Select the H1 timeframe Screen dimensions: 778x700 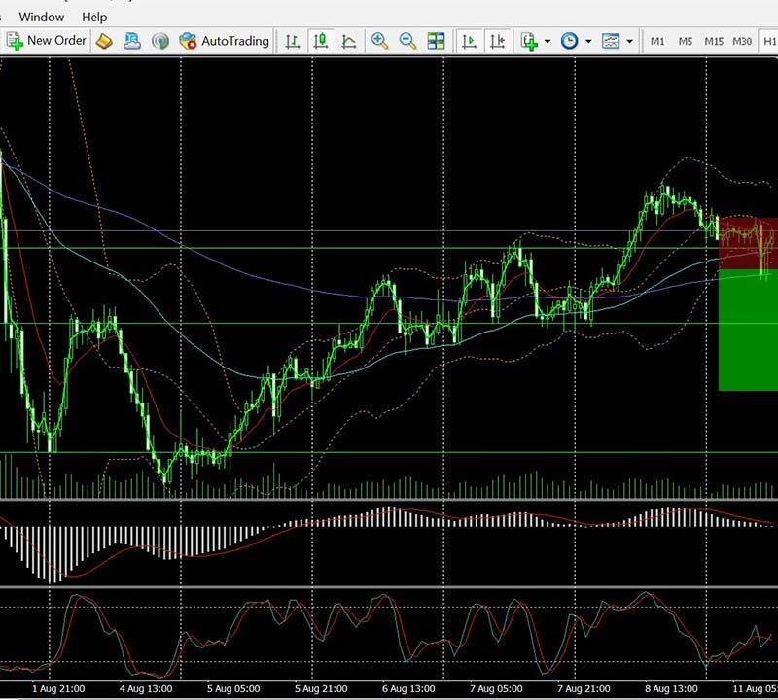pos(769,41)
